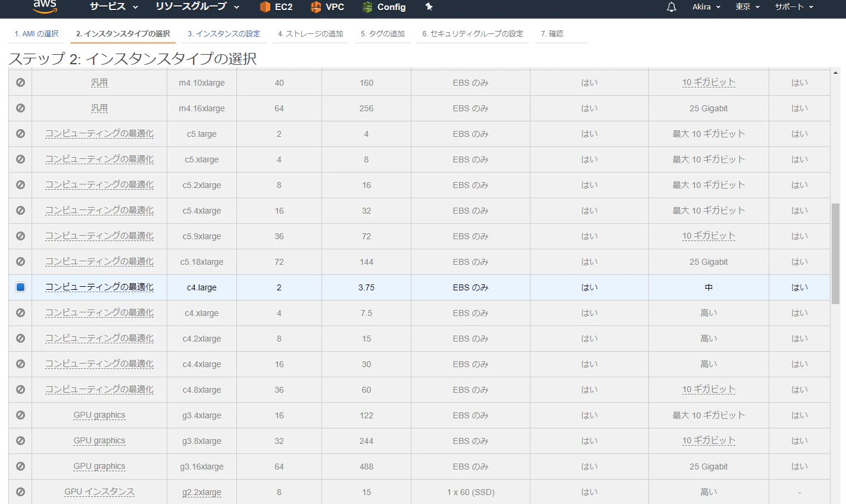Go to the 1. AMI の選択 tab
Viewport: 846px width, 504px height.
[x=36, y=34]
